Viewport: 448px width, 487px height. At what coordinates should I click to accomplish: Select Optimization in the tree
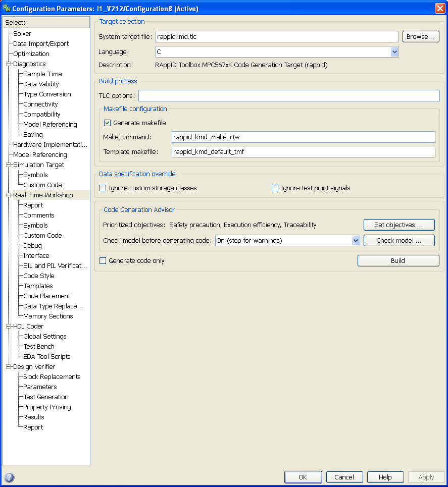click(31, 53)
